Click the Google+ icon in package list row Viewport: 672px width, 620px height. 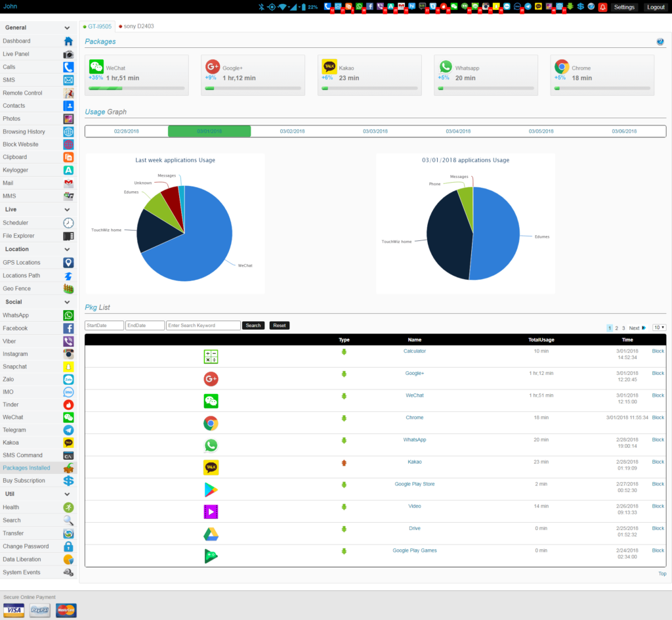point(211,378)
